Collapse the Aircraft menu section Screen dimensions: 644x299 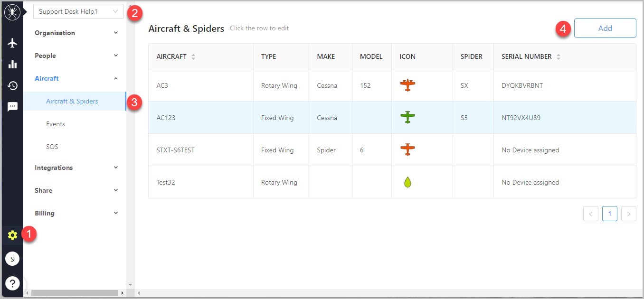[76, 78]
